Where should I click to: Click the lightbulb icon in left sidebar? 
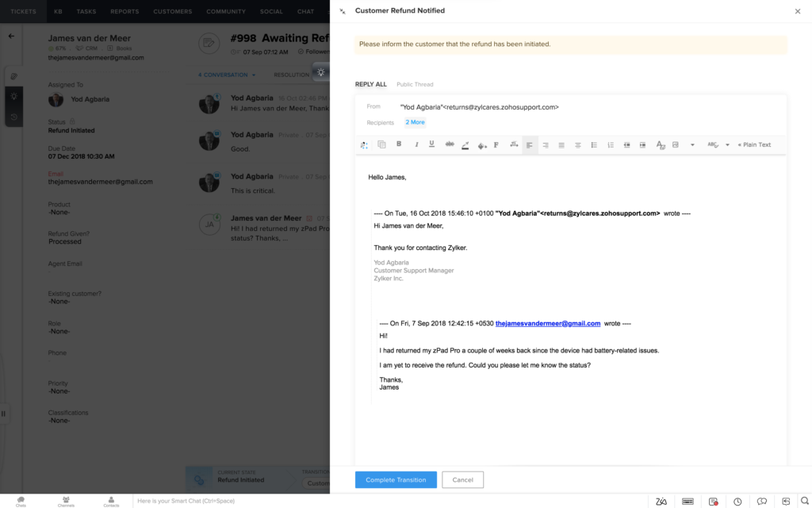pos(14,96)
